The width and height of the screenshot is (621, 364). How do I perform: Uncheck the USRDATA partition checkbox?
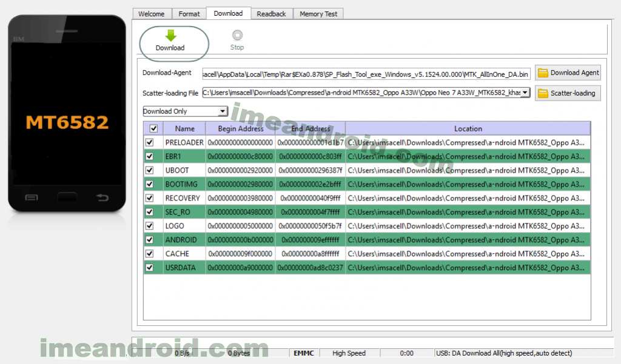coord(149,268)
